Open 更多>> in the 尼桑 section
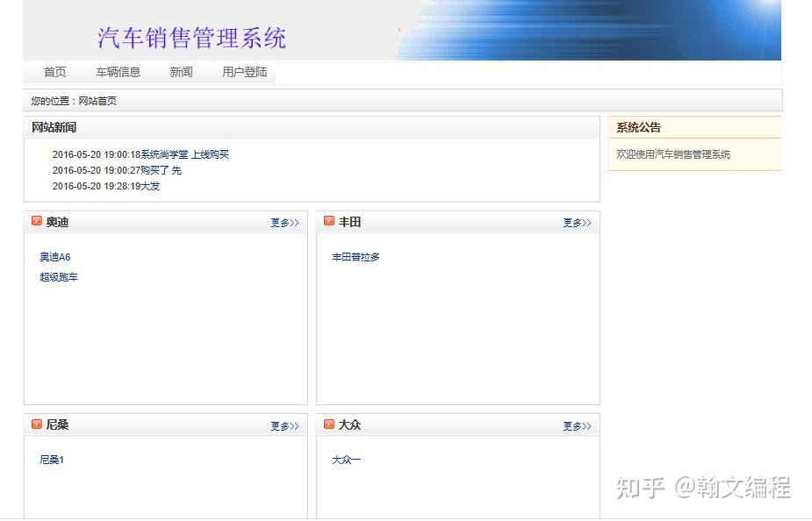 click(284, 426)
